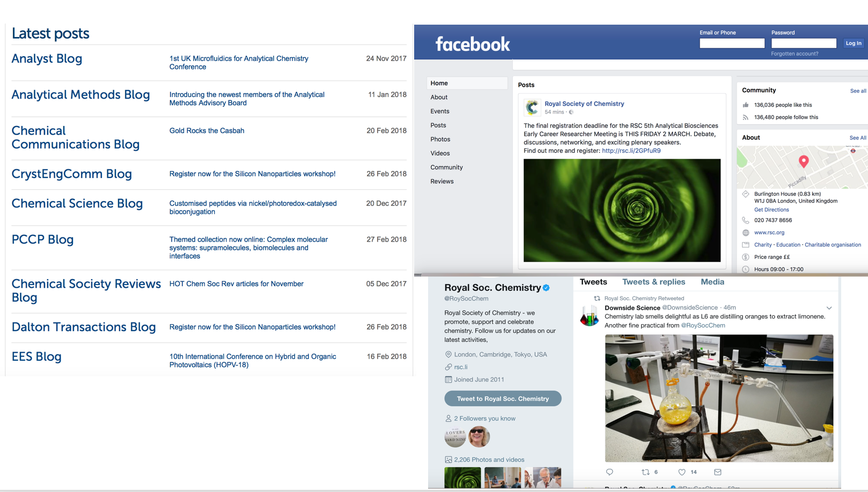868x492 pixels.
Task: Like the limonene distillation tweet via heart icon
Action: [x=681, y=472]
